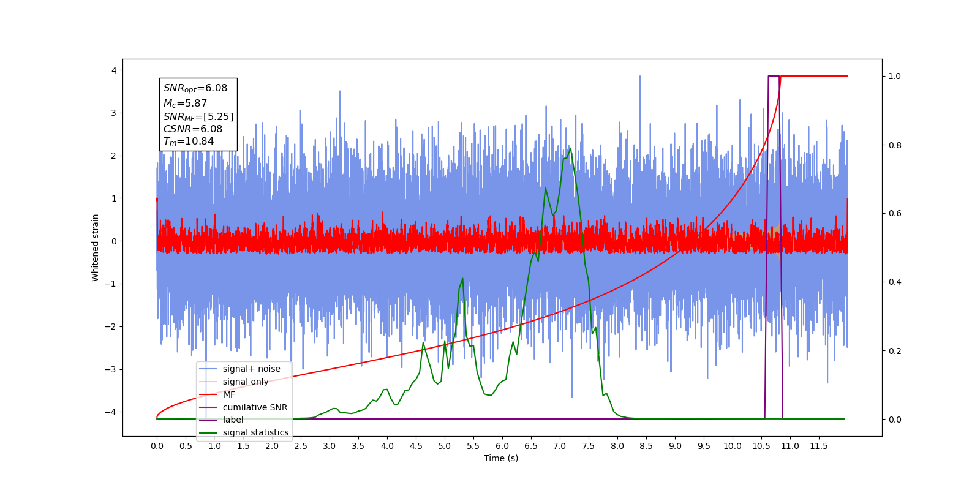Screen dimensions: 980x490
Task: Click the Mc=5.87 annotation text
Action: 185,103
